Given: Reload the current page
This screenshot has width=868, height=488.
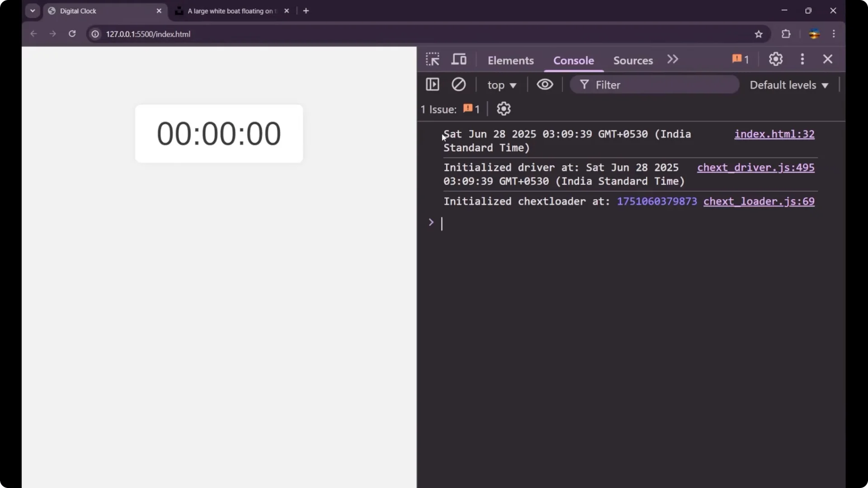Looking at the screenshot, I should click(72, 34).
